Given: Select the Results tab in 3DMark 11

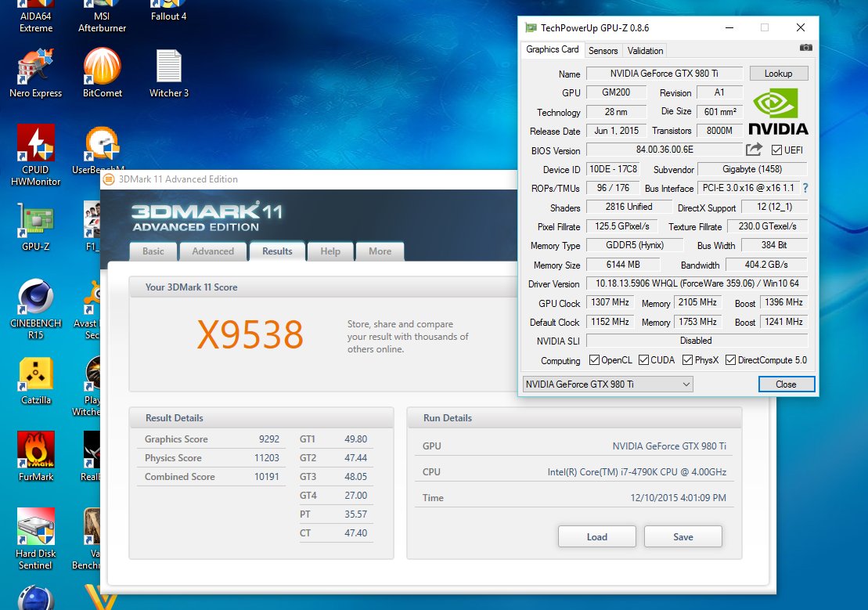Looking at the screenshot, I should click(x=277, y=251).
